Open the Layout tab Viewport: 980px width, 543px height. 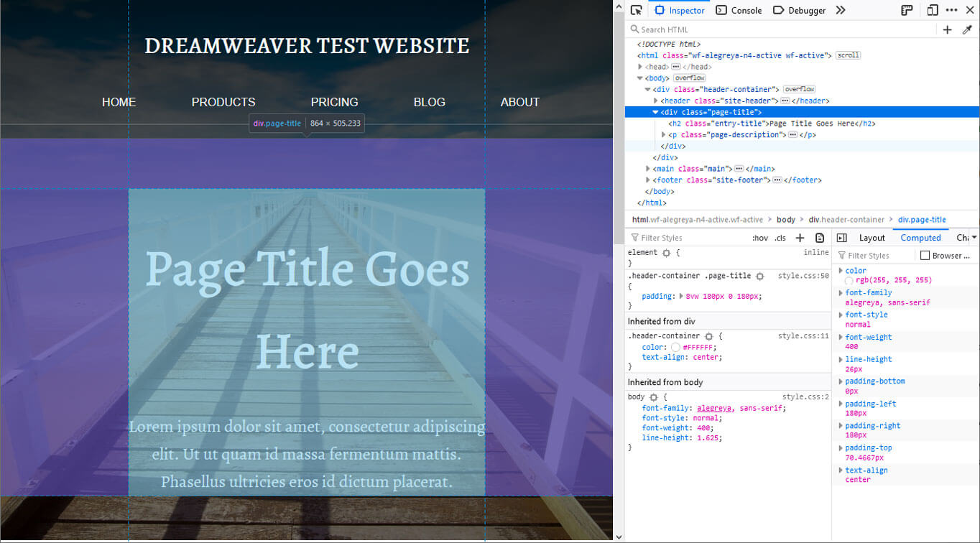pyautogui.click(x=872, y=237)
